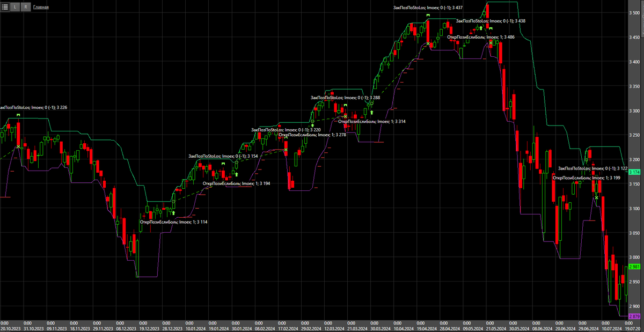The width and height of the screenshot is (644, 332).
Task: Click trade label ЗакПозПоStoLos; Imoex; 0 (-1); 3 438
Action: [491, 21]
